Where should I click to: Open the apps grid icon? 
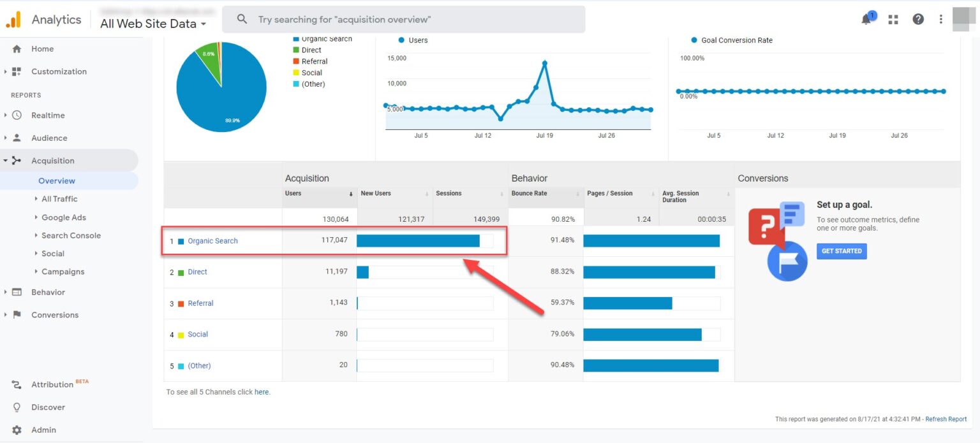tap(893, 19)
